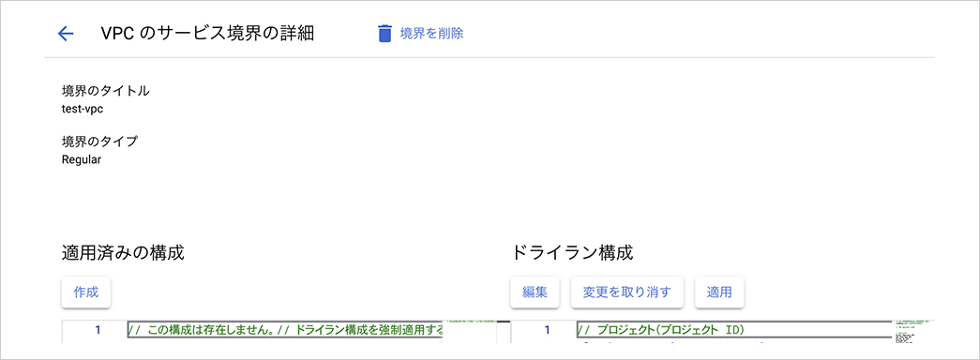
Task: Click the 作成 button under 適用済みの構成
Action: pos(86,292)
